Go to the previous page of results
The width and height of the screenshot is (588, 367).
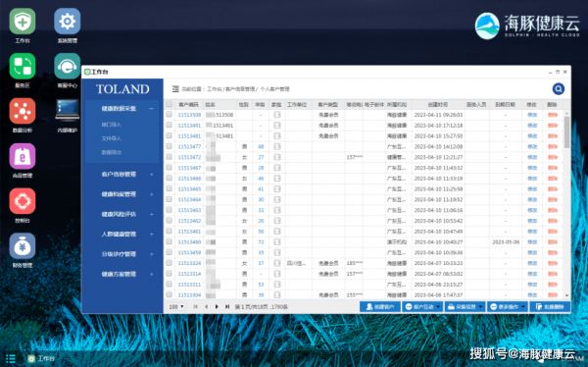(x=206, y=307)
